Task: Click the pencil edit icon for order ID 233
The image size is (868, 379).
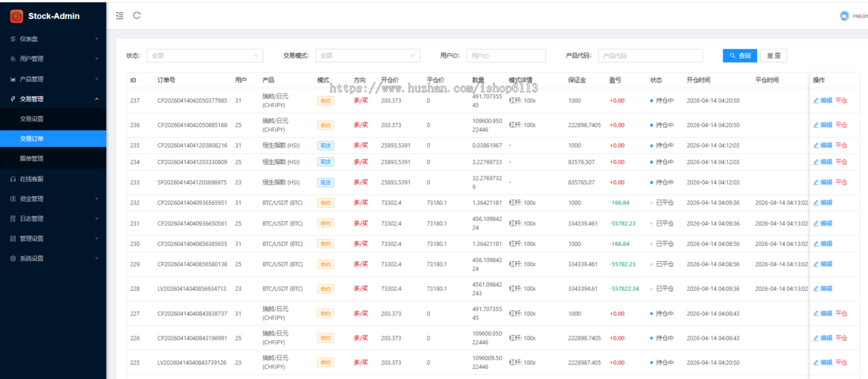Action: pos(816,182)
